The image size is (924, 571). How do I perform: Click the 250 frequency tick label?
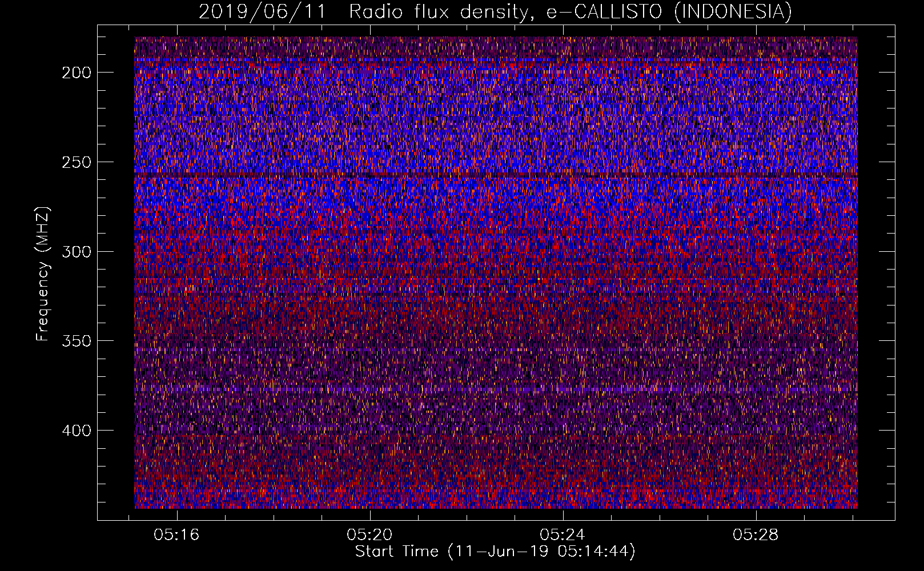(x=77, y=162)
